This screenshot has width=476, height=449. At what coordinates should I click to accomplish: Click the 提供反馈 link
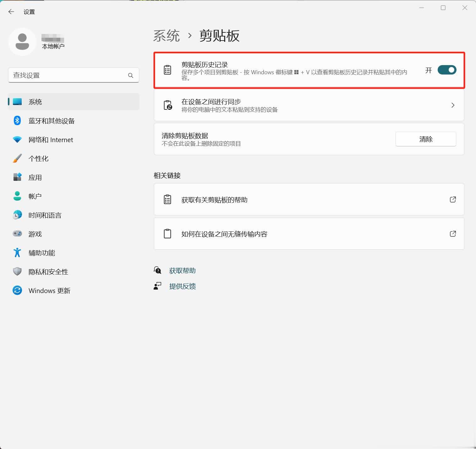tap(182, 286)
